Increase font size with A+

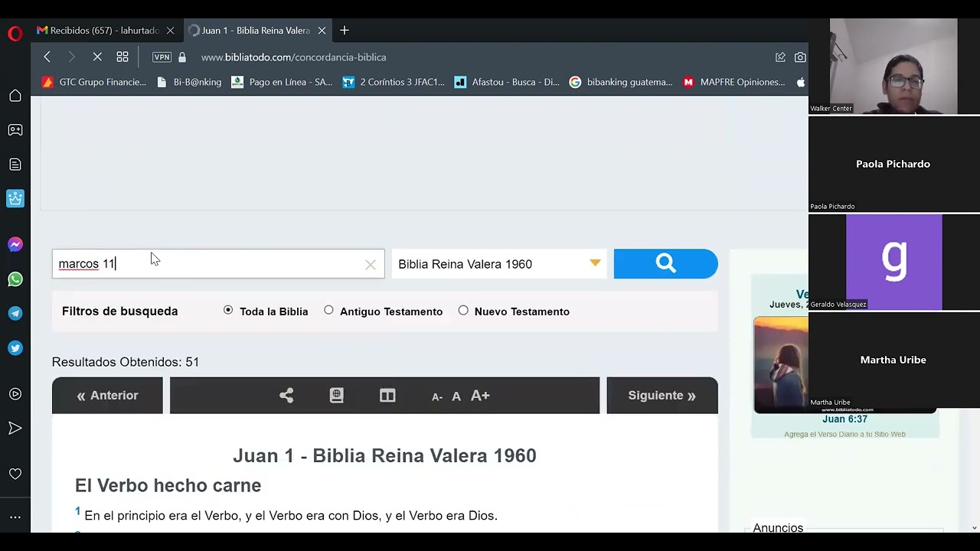click(x=480, y=396)
